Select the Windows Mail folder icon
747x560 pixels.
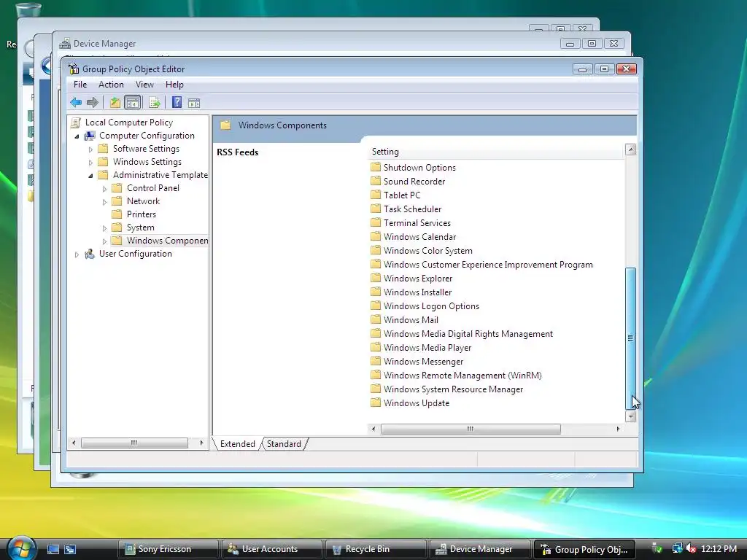(x=376, y=319)
